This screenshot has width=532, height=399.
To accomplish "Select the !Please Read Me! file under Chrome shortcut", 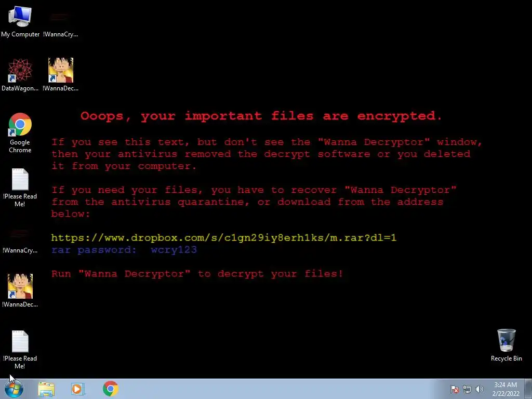I will 20,187.
